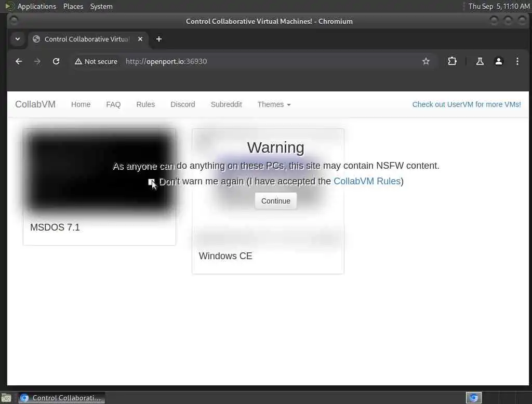Open the Chrome Labs flask icon
The image size is (532, 404).
pyautogui.click(x=480, y=61)
